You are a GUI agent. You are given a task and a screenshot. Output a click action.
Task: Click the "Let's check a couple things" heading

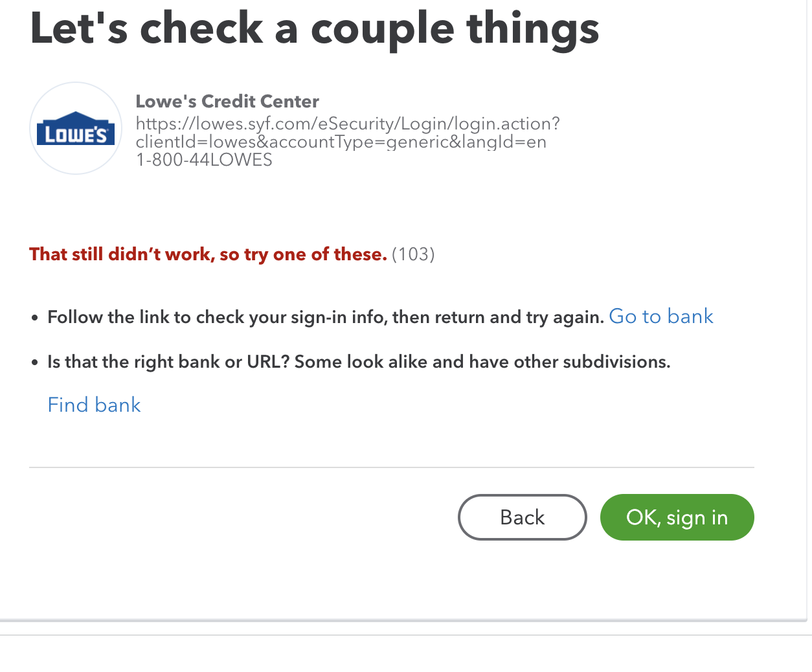[314, 29]
